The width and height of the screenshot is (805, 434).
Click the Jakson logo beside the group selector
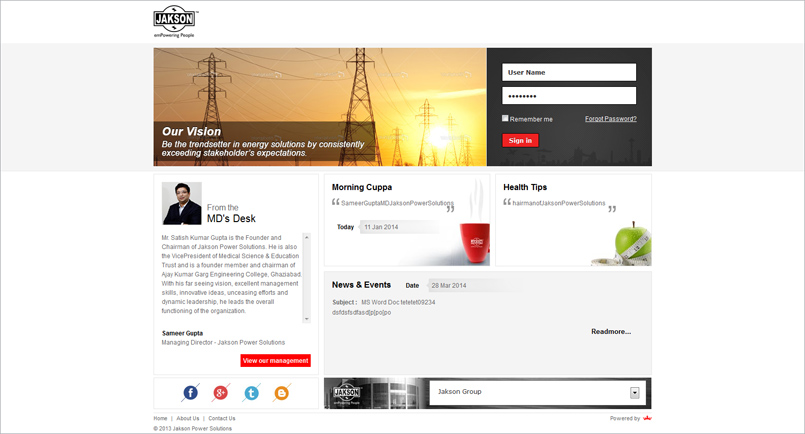[x=347, y=394]
